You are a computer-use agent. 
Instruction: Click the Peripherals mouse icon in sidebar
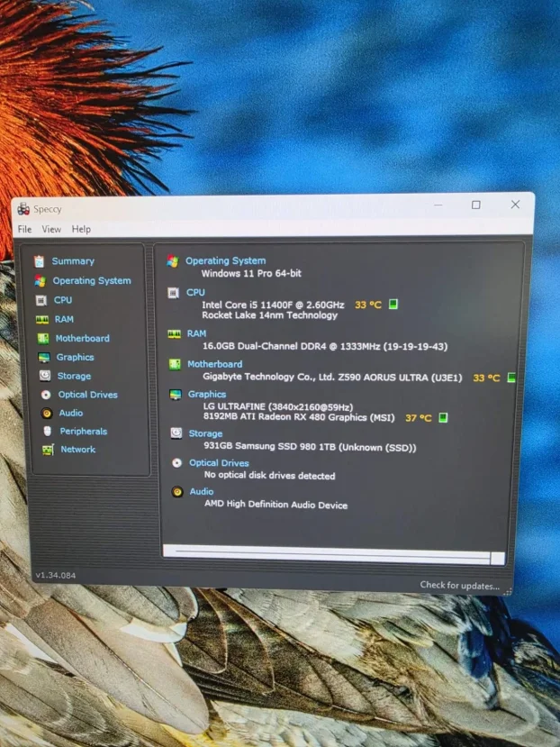(47, 431)
